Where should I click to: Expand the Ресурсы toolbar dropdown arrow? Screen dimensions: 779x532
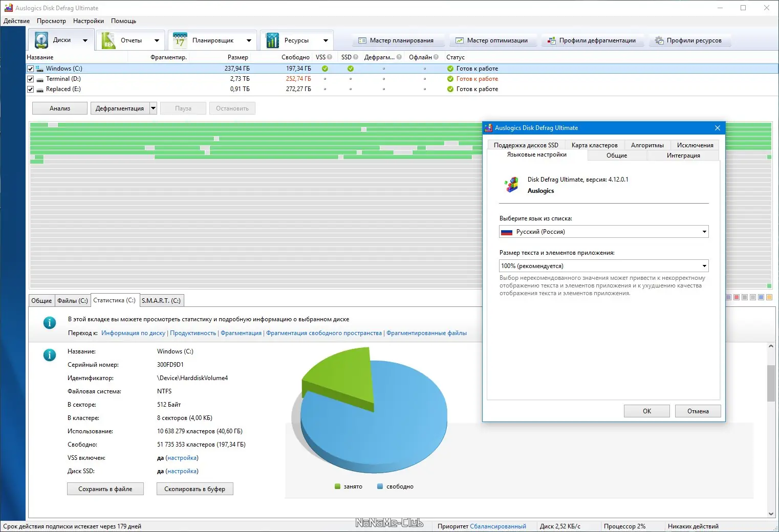(326, 40)
